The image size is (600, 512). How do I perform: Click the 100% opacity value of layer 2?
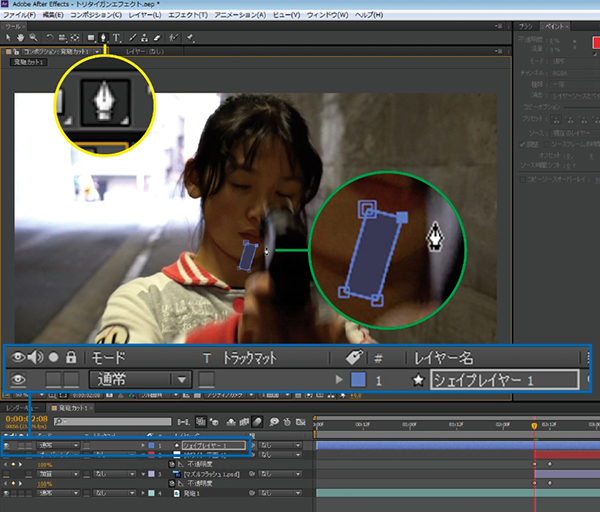[44, 465]
